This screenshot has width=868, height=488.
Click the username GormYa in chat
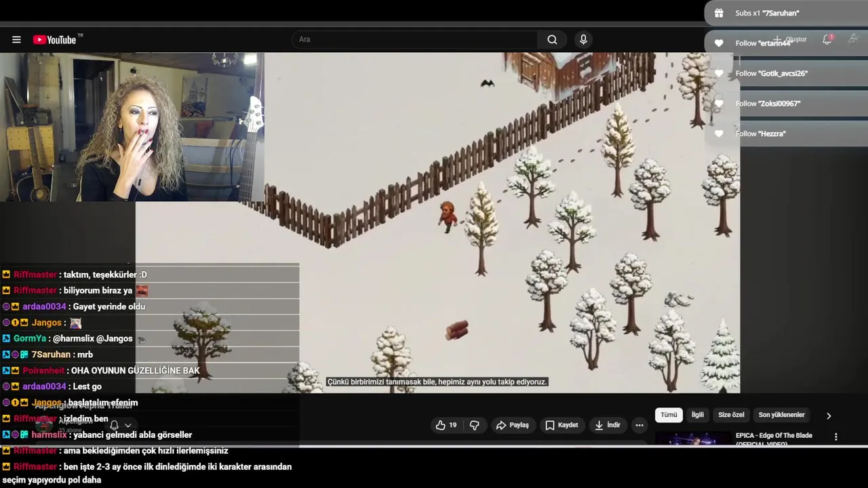click(x=30, y=338)
